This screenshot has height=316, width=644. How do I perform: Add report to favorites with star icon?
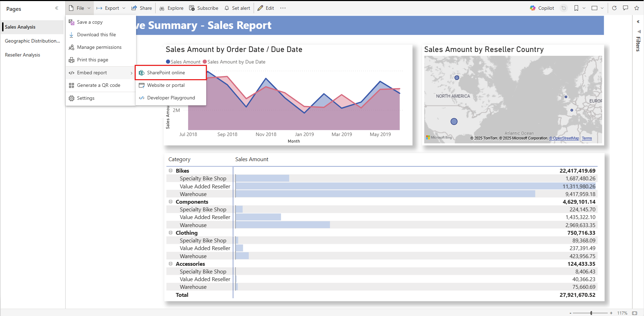637,8
